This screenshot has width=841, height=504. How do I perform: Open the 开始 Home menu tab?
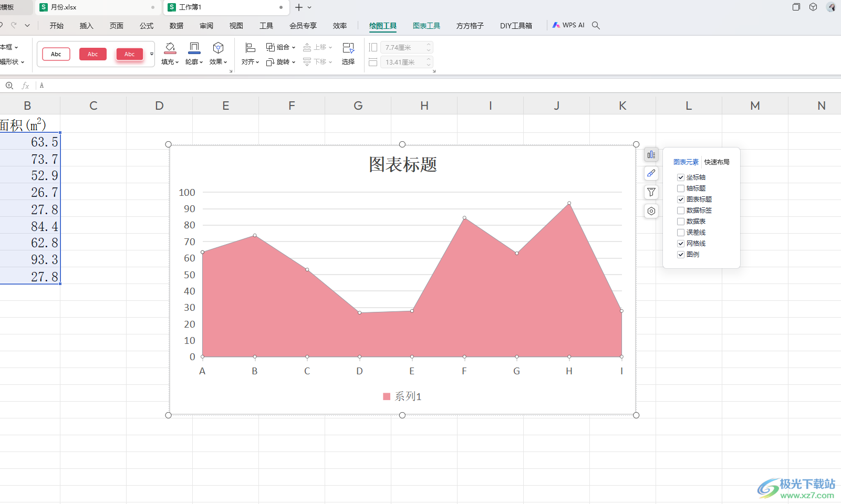point(57,26)
